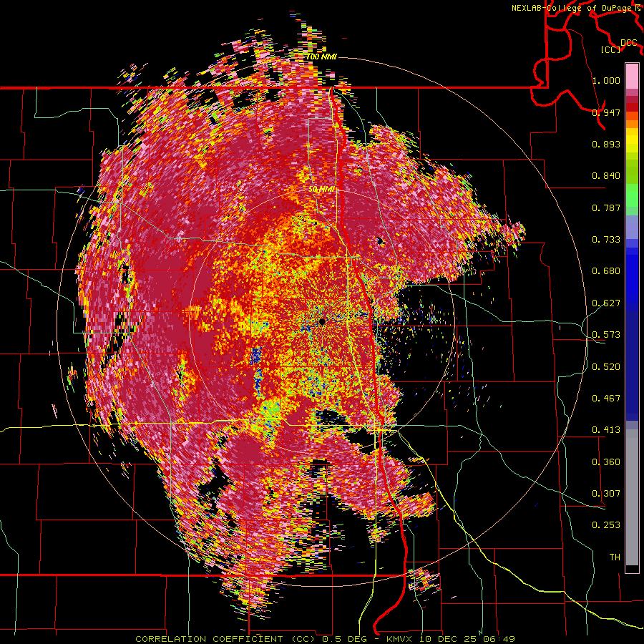Select the 0.467 legend value
This screenshot has width=644, height=644.
pyautogui.click(x=606, y=398)
